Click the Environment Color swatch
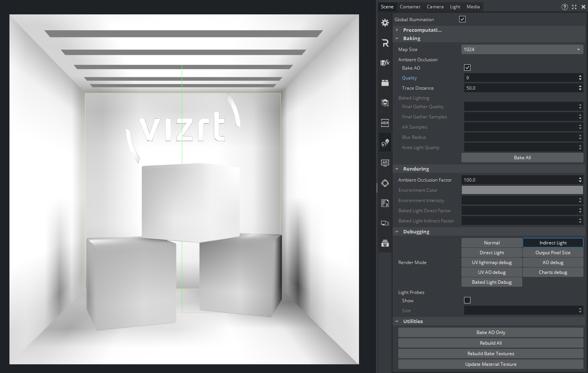The width and height of the screenshot is (588, 373). pyautogui.click(x=522, y=190)
